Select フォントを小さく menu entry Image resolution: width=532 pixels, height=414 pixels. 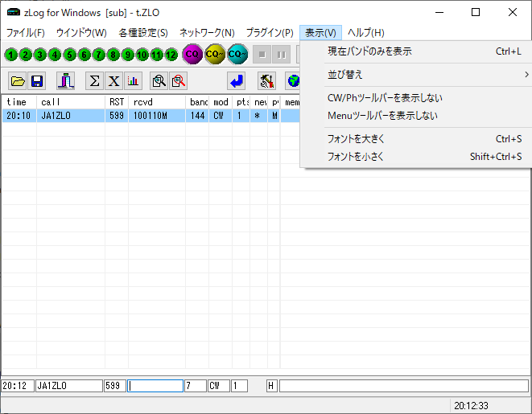416,157
